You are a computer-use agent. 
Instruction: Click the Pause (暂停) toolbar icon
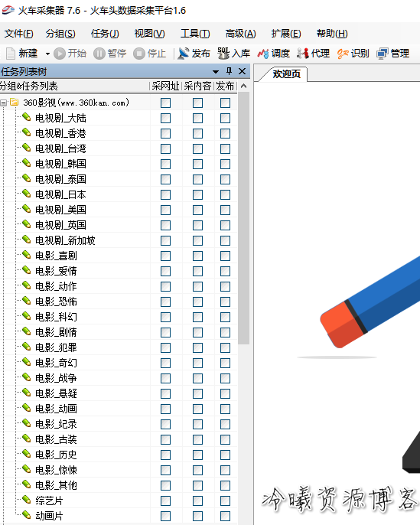pos(99,54)
